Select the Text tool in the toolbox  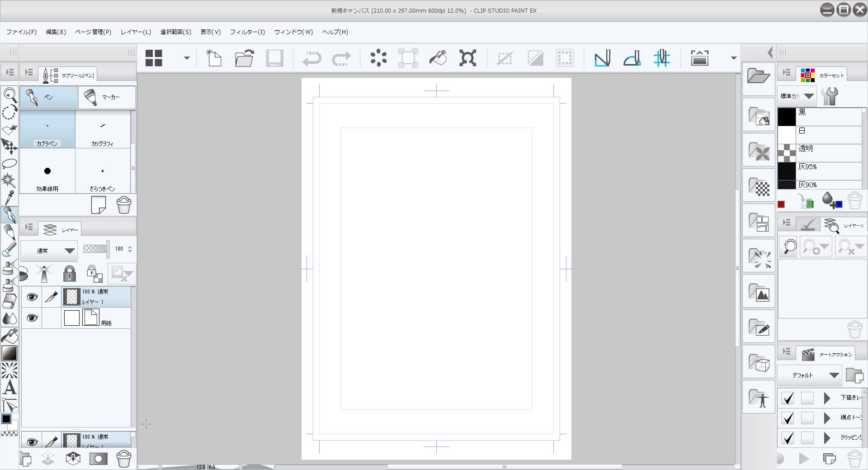point(9,388)
